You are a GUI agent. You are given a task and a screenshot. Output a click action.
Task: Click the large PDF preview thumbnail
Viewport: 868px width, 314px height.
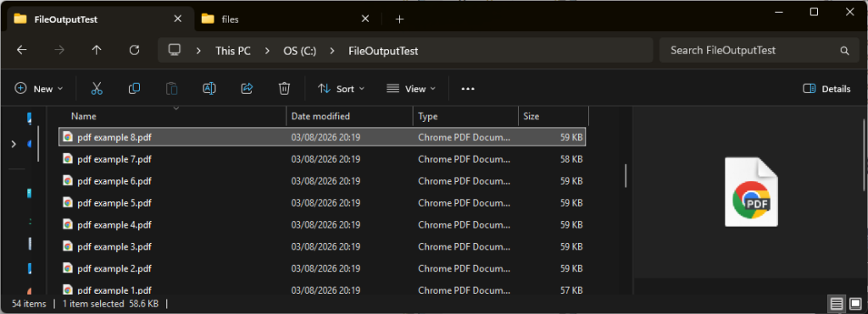click(751, 192)
